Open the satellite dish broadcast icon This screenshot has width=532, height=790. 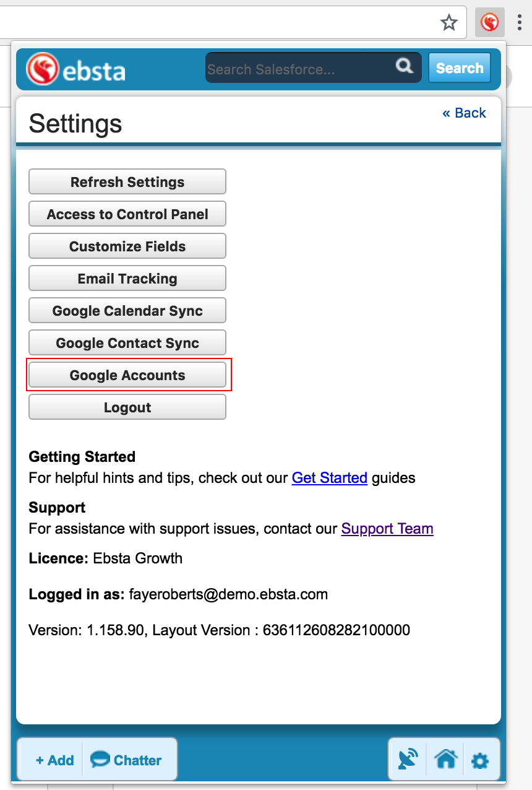pyautogui.click(x=408, y=759)
